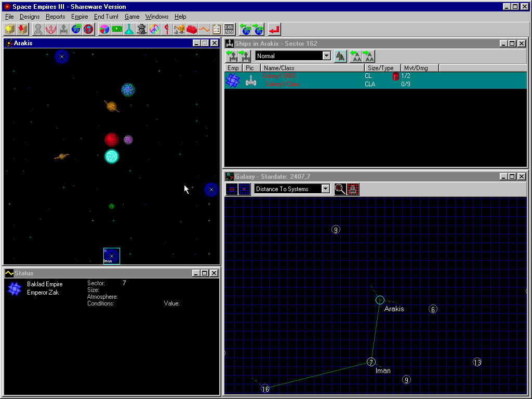Click the spy intelligence icon
This screenshot has height=399, width=532.
[x=141, y=29]
